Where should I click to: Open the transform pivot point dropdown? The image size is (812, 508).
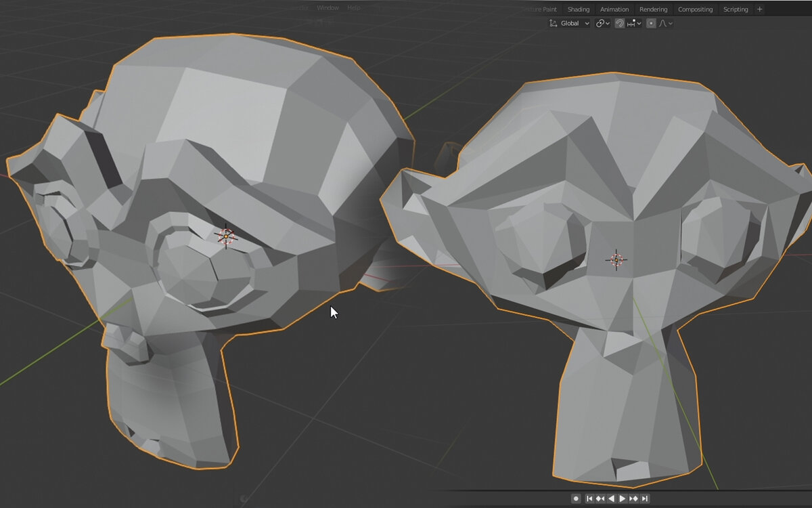602,23
